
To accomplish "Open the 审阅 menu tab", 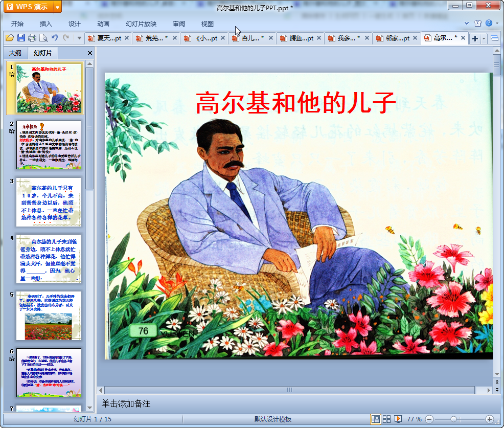I will click(x=179, y=24).
